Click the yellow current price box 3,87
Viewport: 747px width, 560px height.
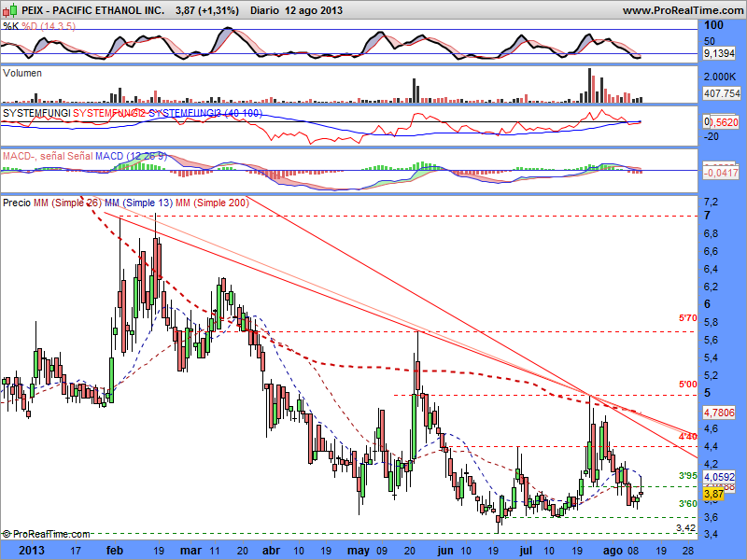pos(713,494)
